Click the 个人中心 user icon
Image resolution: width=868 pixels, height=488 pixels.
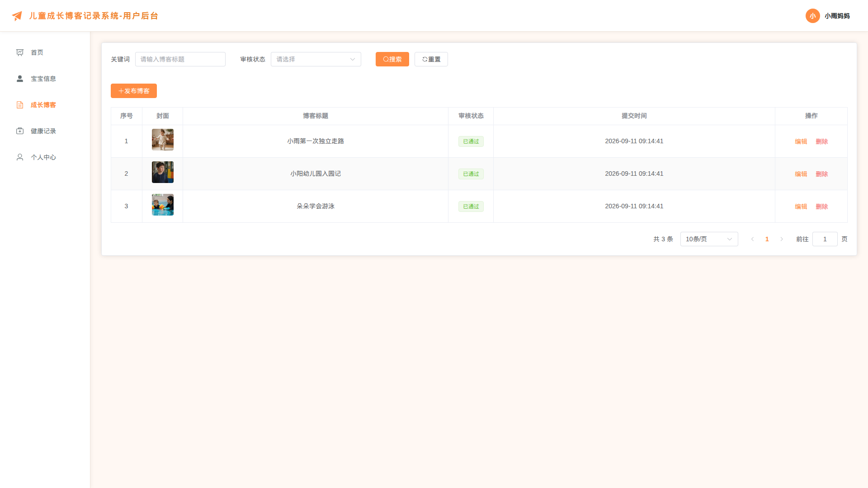click(20, 157)
